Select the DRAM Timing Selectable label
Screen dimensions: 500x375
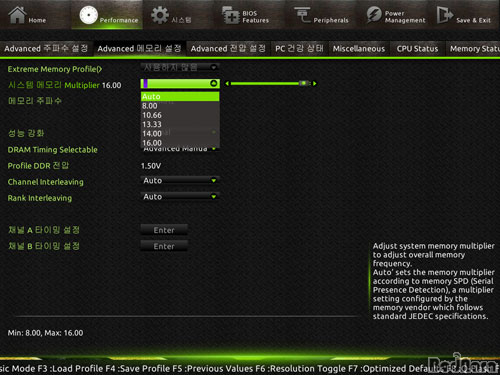[x=53, y=150]
